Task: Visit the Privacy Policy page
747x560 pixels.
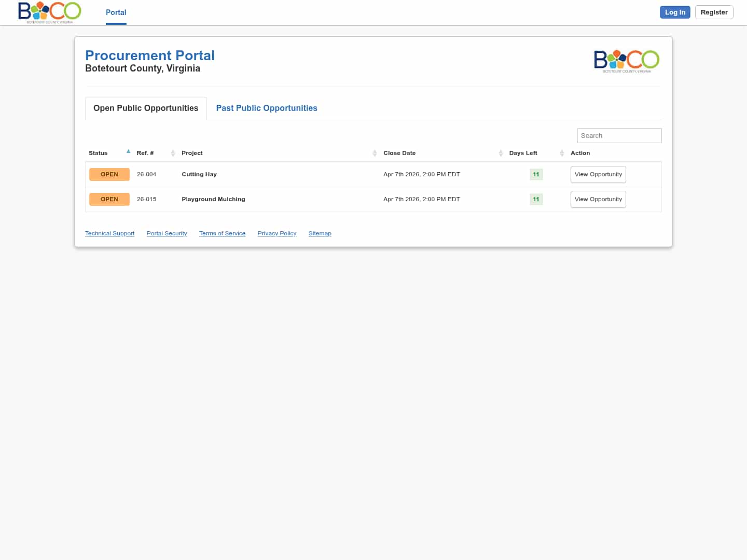Action: [x=276, y=233]
